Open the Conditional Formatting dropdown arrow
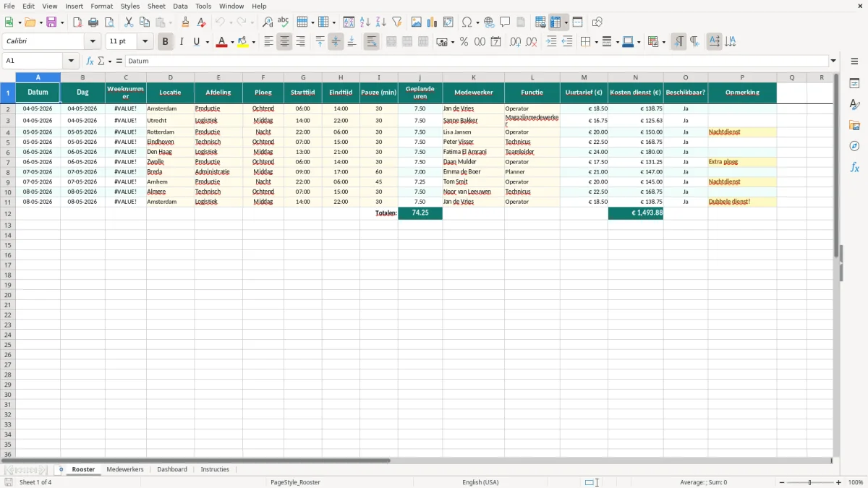 (x=663, y=42)
